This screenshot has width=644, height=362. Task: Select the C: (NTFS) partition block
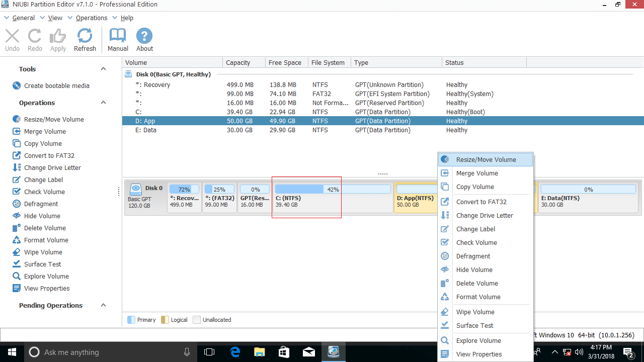333,197
